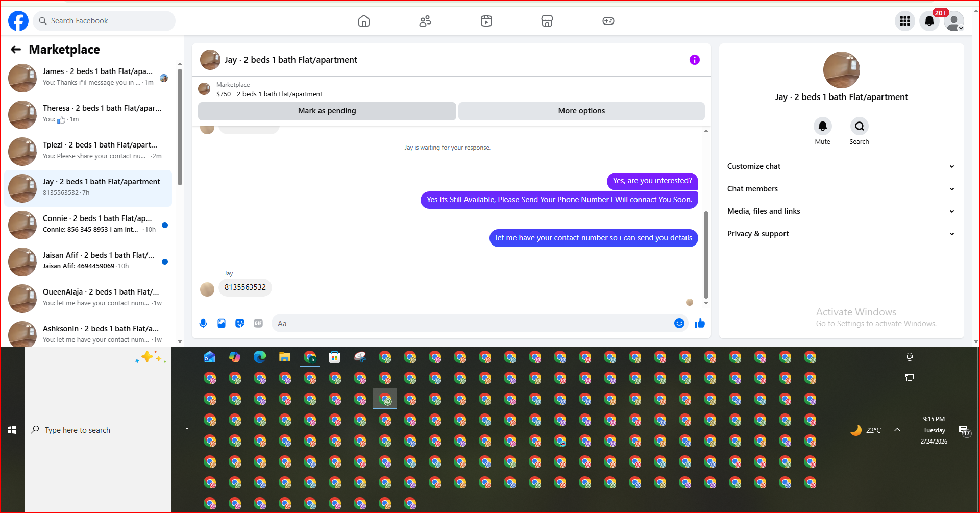Open Snipping Tool from the taskbar
Screen dimensions: 980x513
coord(360,357)
